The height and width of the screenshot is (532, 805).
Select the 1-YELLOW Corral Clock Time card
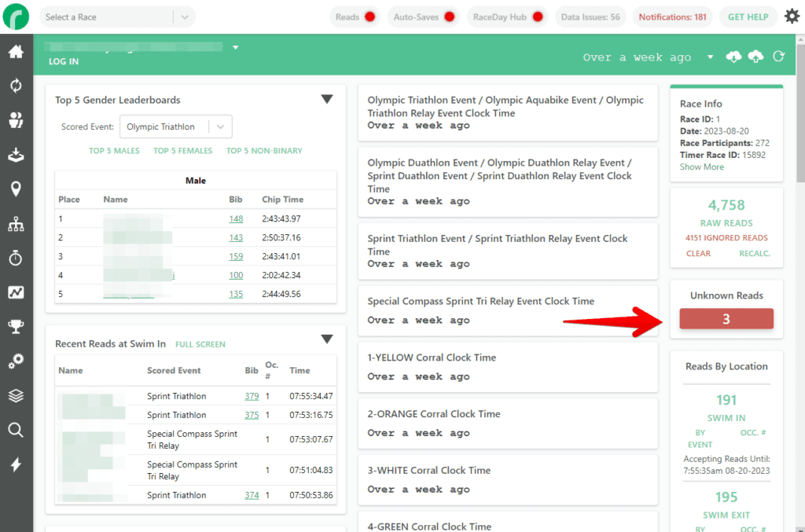[508, 367]
